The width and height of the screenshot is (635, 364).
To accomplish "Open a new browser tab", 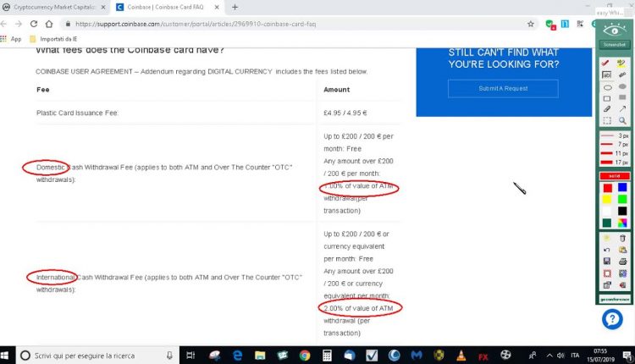I will coord(235,8).
